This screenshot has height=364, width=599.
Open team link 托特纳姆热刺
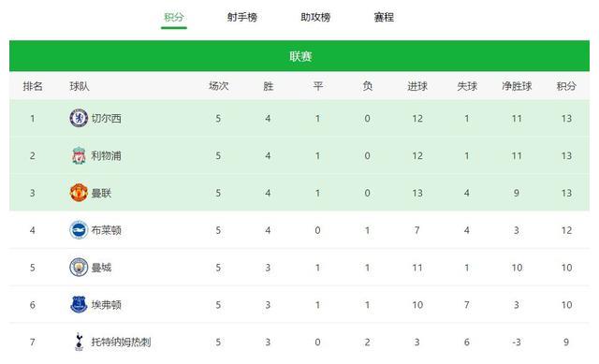[121, 342]
